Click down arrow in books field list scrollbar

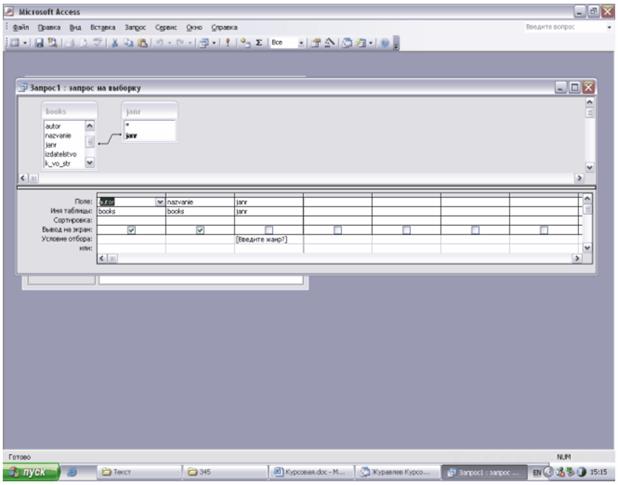point(90,162)
